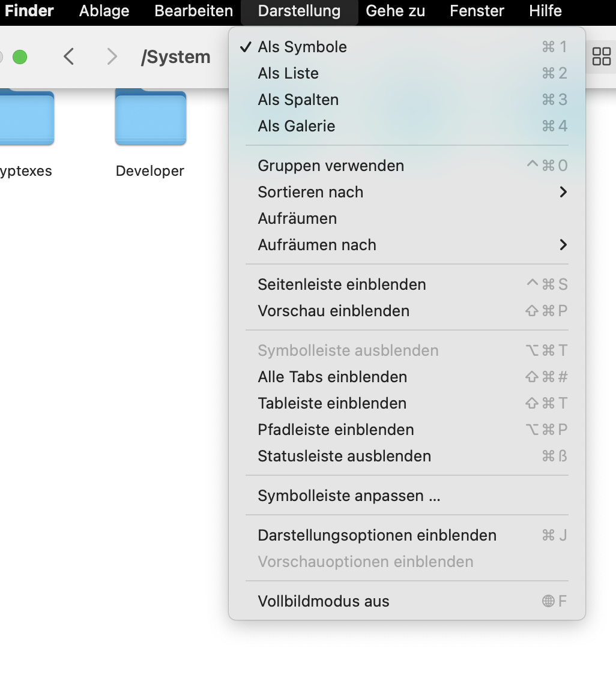Viewport: 616px width, 675px height.
Task: Switch to Als Liste view
Action: pos(288,73)
